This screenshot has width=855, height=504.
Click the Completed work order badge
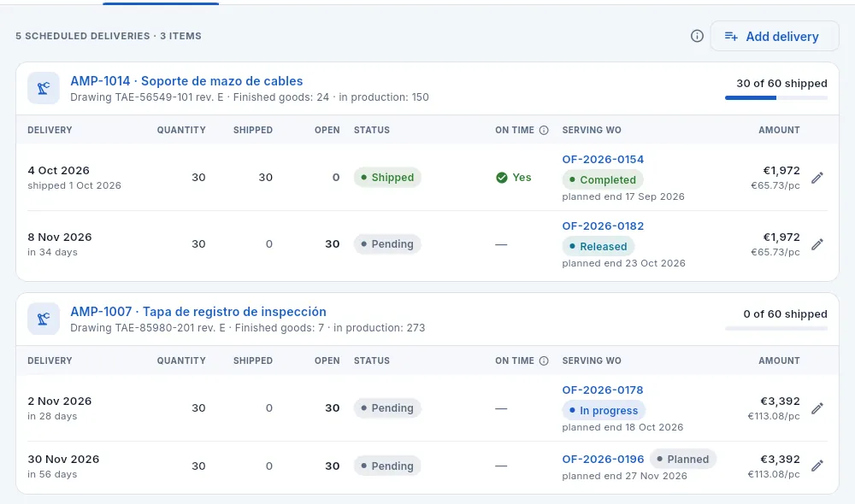coord(603,179)
